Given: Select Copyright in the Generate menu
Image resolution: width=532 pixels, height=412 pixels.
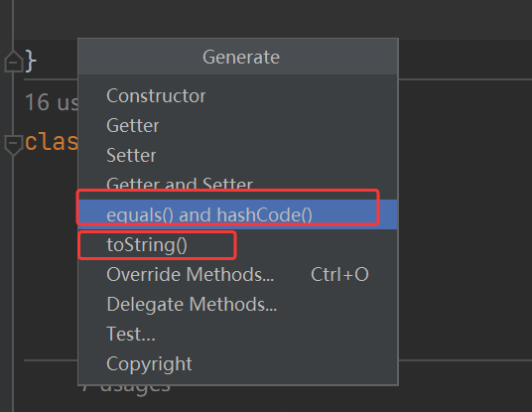Looking at the screenshot, I should click(238, 363).
